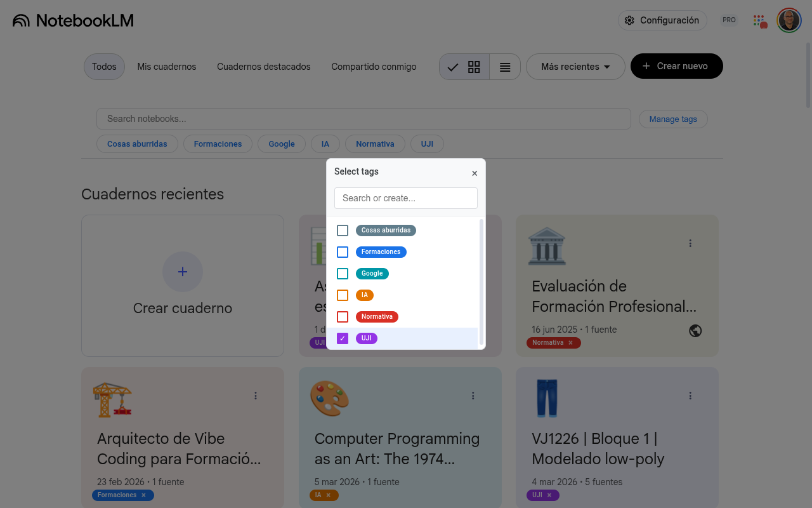
Task: Filter by Cosas aburridas tag chip
Action: (137, 144)
